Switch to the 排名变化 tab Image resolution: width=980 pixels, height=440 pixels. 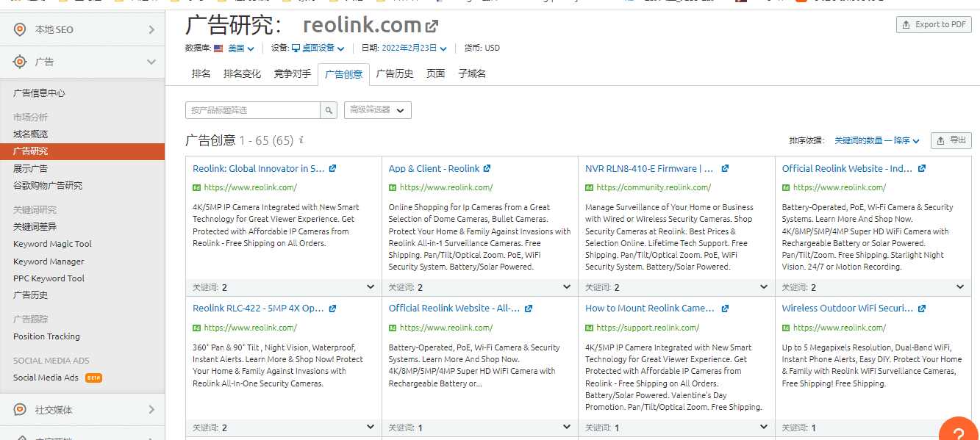point(243,73)
